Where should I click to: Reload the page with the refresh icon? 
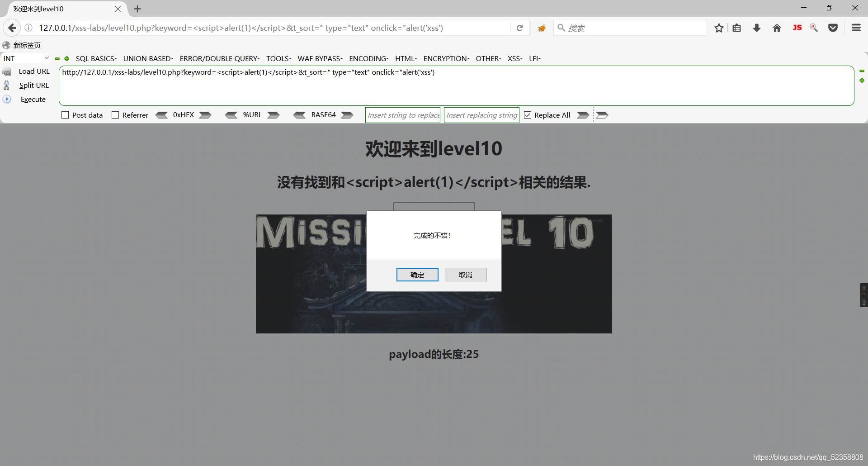point(520,28)
